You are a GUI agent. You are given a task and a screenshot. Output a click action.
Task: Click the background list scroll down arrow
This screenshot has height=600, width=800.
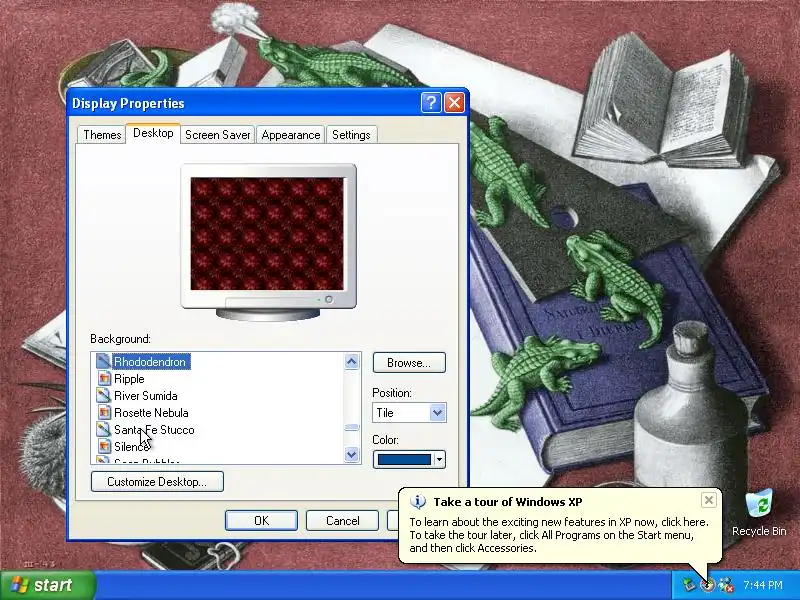pyautogui.click(x=352, y=454)
